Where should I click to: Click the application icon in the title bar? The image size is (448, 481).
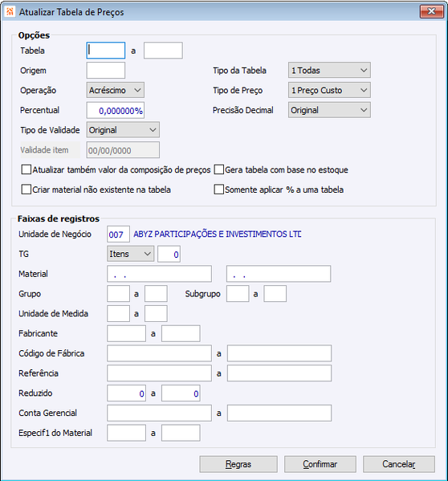10,12
